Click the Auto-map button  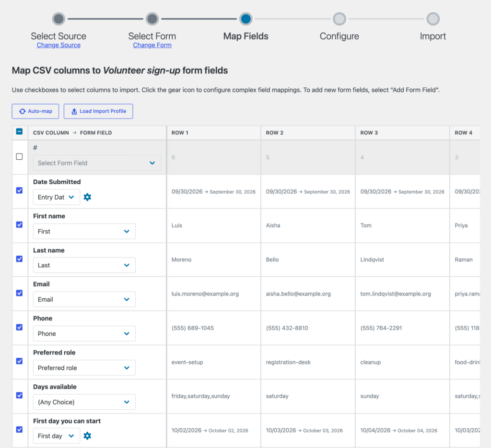[x=35, y=111]
